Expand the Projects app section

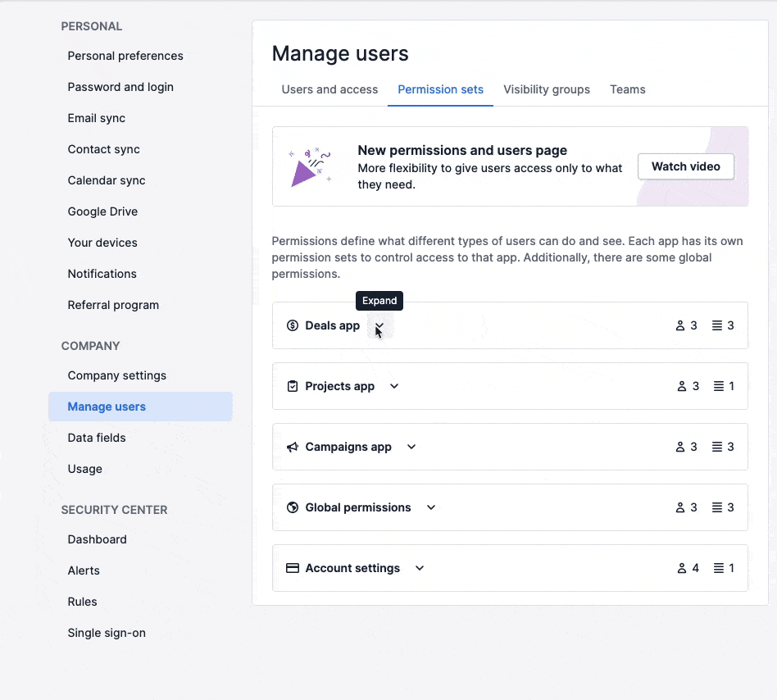pos(393,386)
